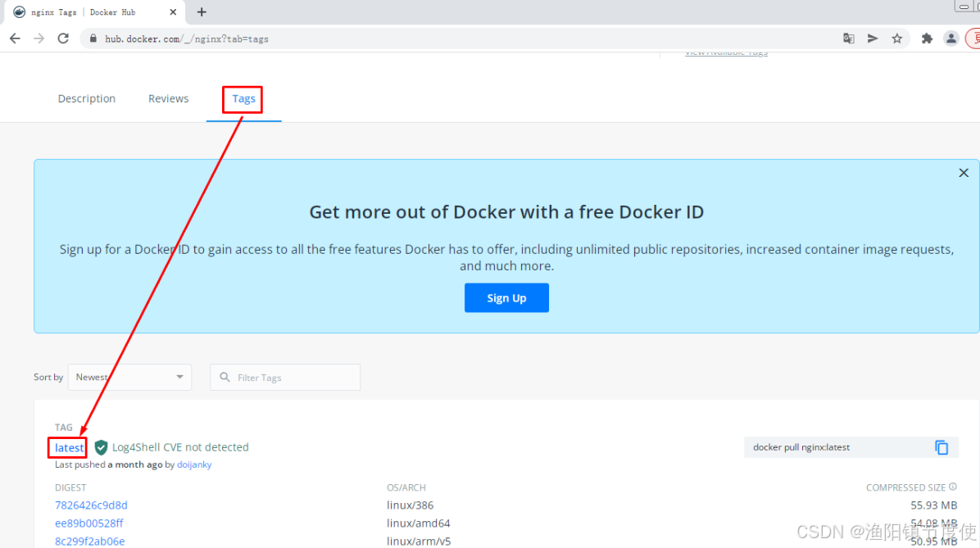Open the latest tag link
Screen dimensions: 980x548
click(x=69, y=447)
